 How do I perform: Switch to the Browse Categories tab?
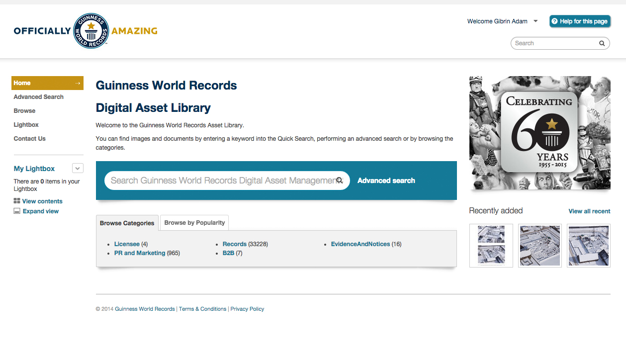127,223
